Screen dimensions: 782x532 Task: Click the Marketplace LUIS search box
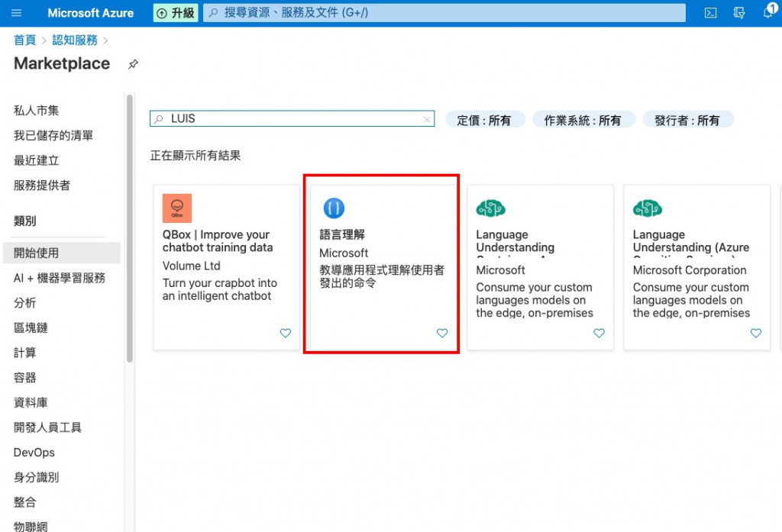pyautogui.click(x=292, y=118)
